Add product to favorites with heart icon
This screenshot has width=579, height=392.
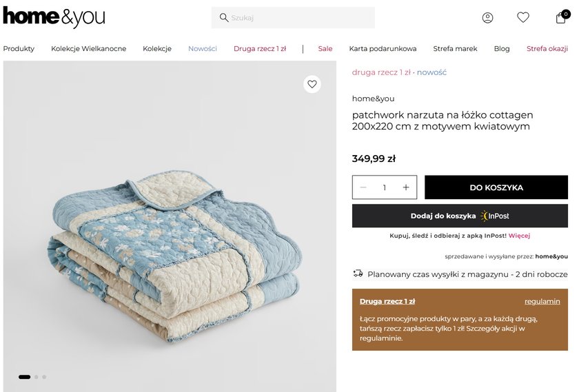coord(312,84)
